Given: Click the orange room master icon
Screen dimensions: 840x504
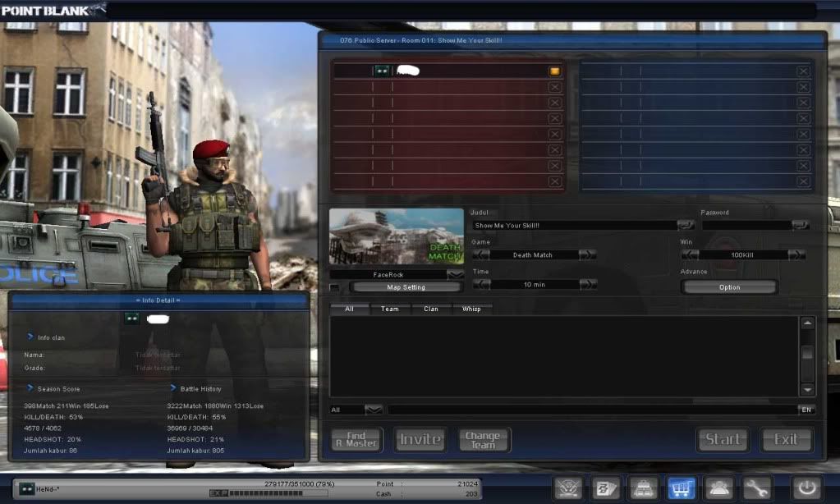Looking at the screenshot, I should point(554,71).
